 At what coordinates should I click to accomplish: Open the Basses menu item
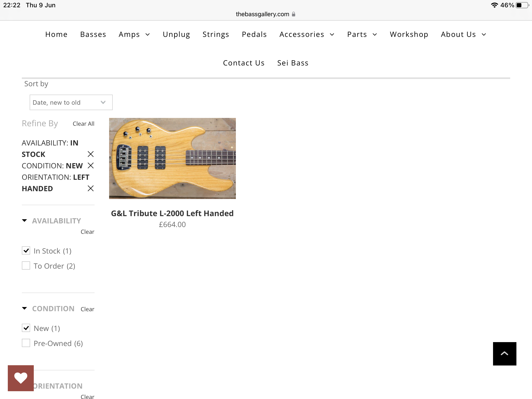pyautogui.click(x=93, y=34)
